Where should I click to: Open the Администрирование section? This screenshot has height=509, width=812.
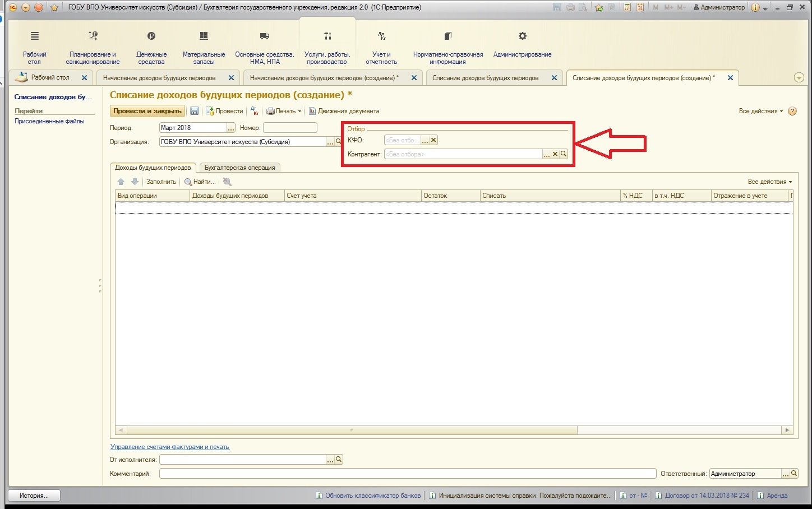pos(522,45)
